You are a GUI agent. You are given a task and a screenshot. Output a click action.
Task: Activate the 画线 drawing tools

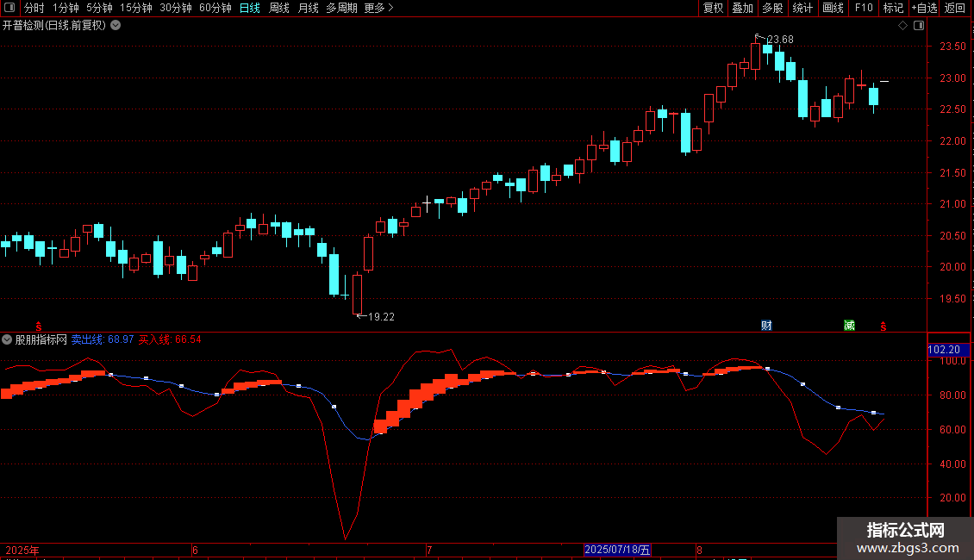point(833,8)
